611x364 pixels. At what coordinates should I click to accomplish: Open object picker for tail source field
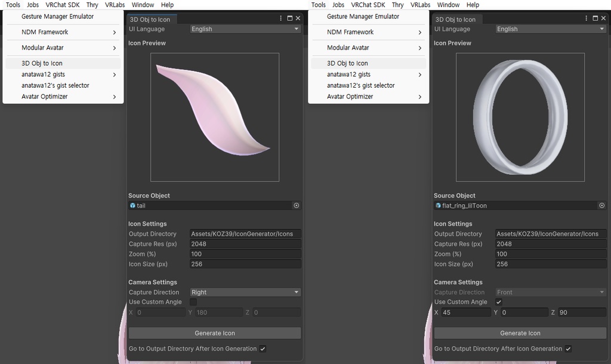[296, 205]
